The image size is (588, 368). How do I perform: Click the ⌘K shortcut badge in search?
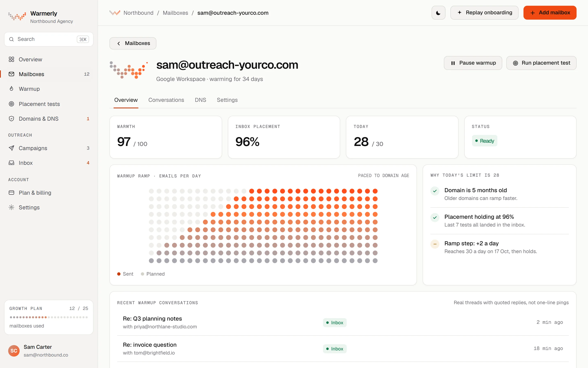pos(83,39)
